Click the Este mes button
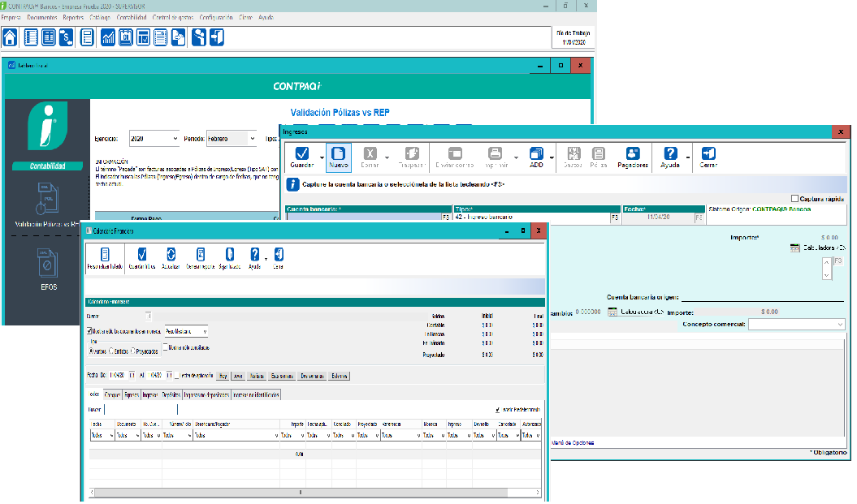This screenshot has height=504, width=857. [x=339, y=377]
